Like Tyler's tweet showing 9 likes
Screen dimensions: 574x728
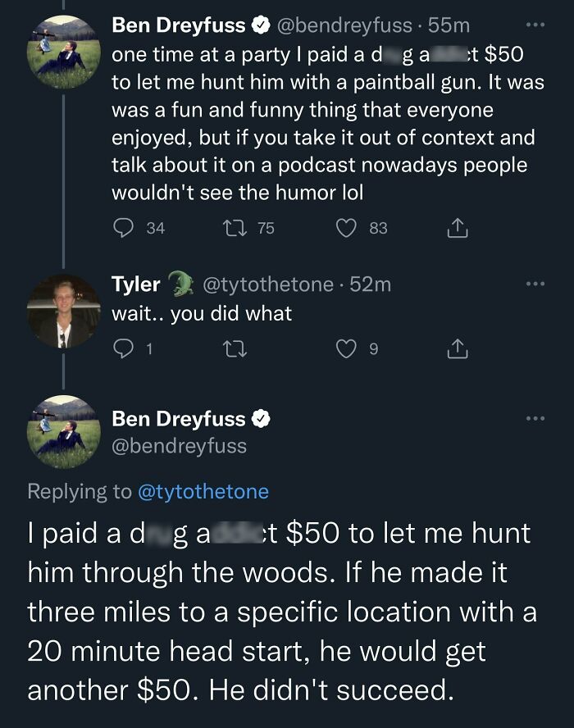tap(345, 348)
